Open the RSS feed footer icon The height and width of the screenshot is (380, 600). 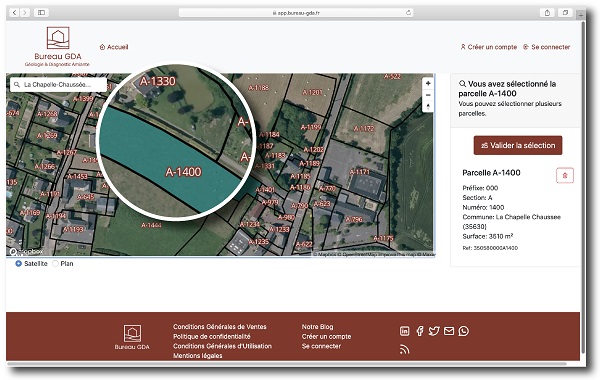404,349
